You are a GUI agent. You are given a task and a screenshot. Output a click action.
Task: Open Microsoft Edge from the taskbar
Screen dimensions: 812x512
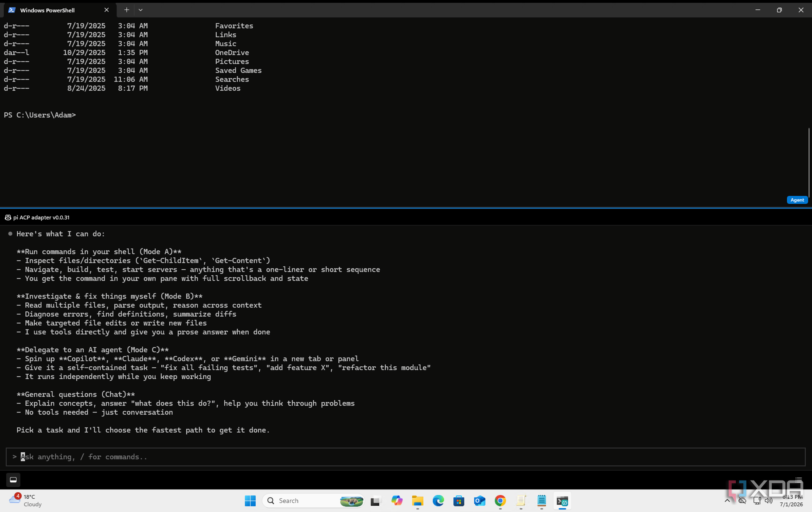(x=438, y=501)
